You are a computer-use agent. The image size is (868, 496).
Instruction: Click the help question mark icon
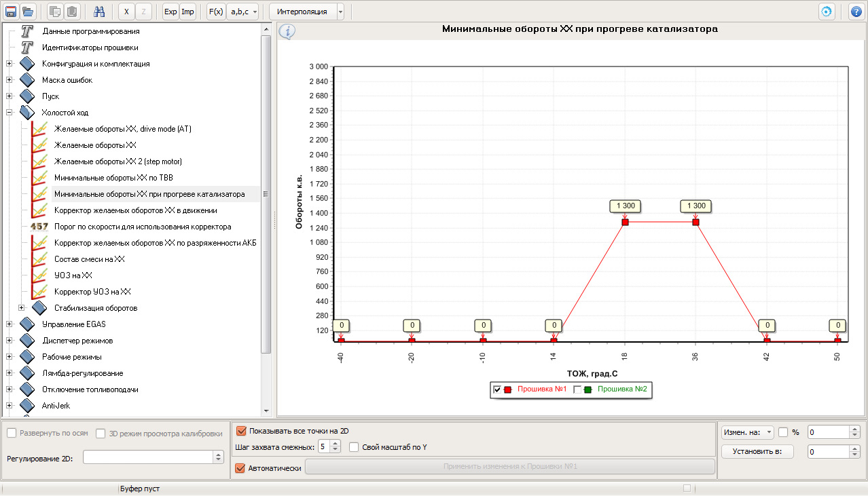856,12
